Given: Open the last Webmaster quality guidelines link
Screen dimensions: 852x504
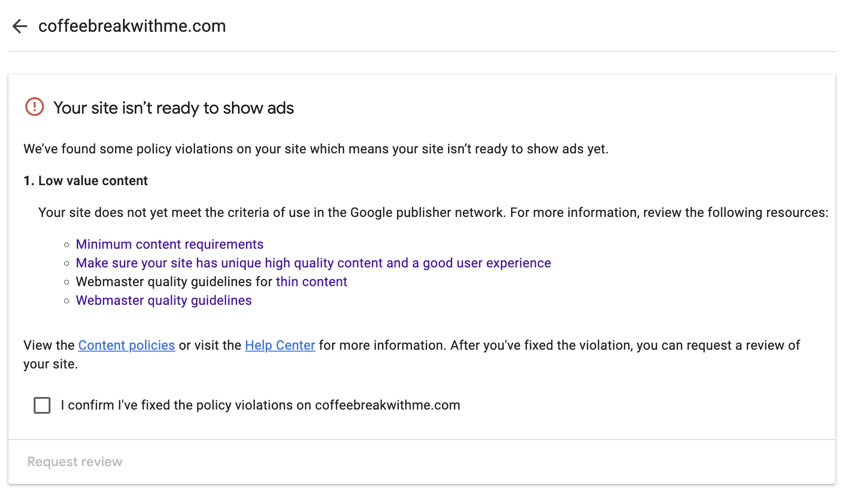Looking at the screenshot, I should tap(164, 300).
